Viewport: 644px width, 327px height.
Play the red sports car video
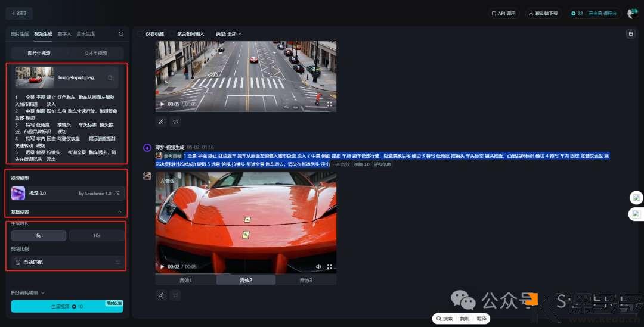click(x=162, y=266)
